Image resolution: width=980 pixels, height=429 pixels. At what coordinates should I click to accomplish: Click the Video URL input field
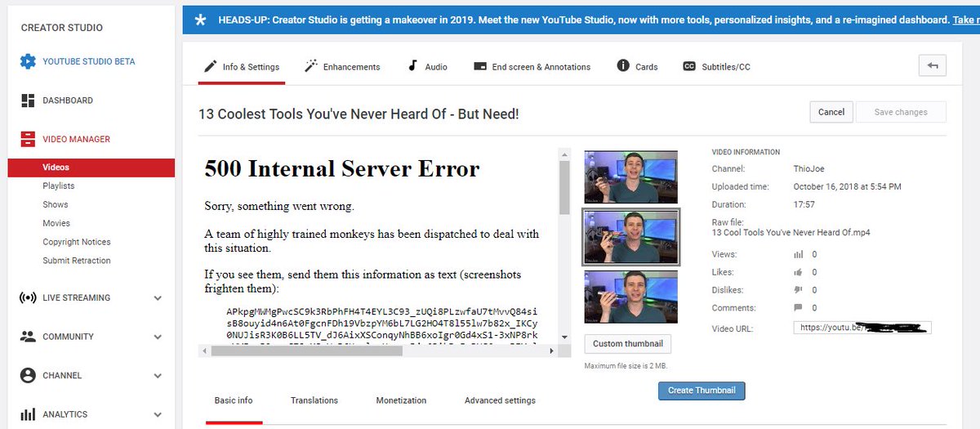862,328
